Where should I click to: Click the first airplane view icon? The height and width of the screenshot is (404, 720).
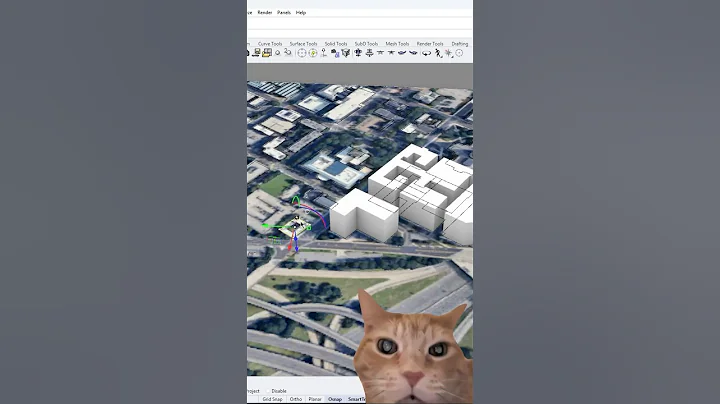click(x=358, y=53)
